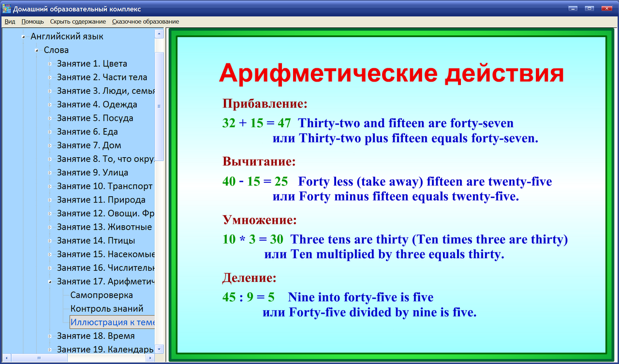The image size is (619, 364).
Task: Click the horizontal scrollbar right arrow
Action: 149,358
